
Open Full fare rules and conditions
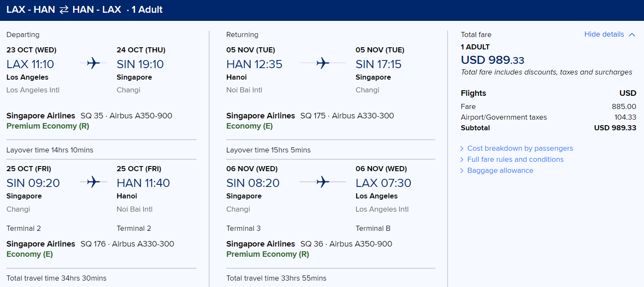point(515,159)
